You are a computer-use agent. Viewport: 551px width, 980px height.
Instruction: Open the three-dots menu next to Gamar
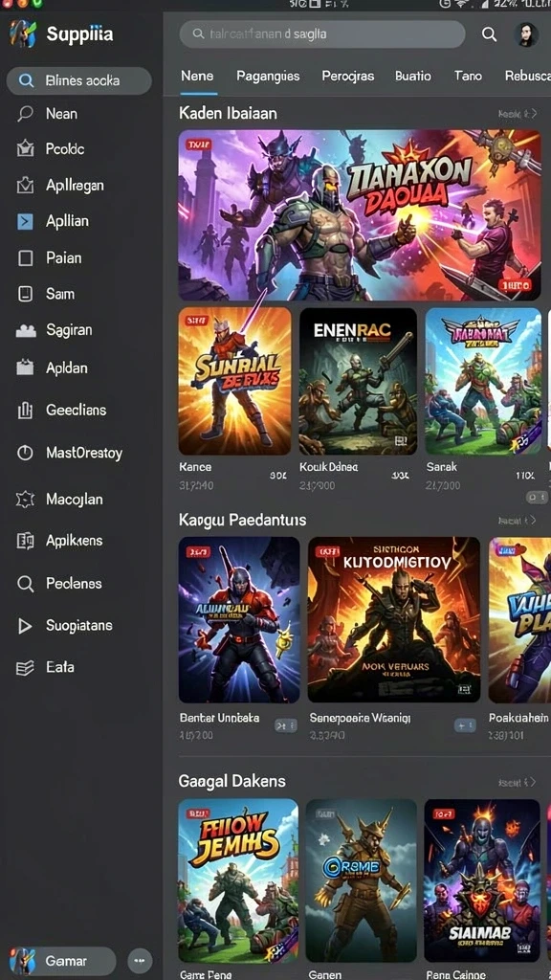[140, 959]
